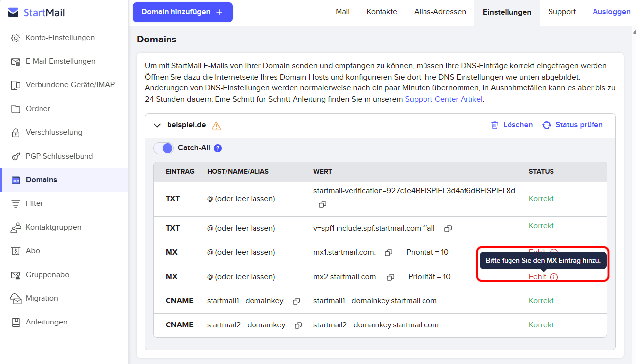Click info icon beside mx2 Fehlt status
636x364 pixels.
554,277
